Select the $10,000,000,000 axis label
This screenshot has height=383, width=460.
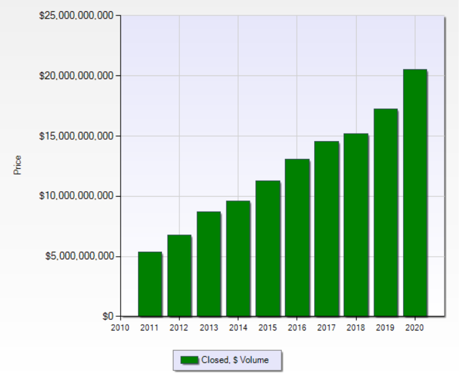click(x=76, y=196)
